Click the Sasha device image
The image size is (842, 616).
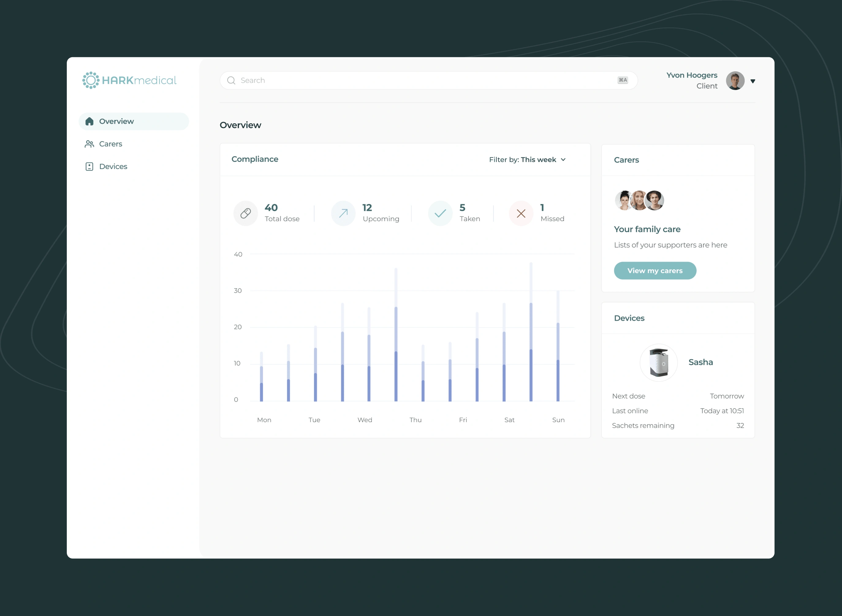(659, 362)
